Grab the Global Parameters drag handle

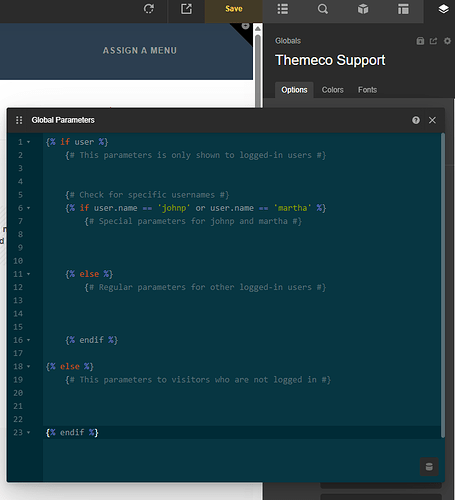19,120
